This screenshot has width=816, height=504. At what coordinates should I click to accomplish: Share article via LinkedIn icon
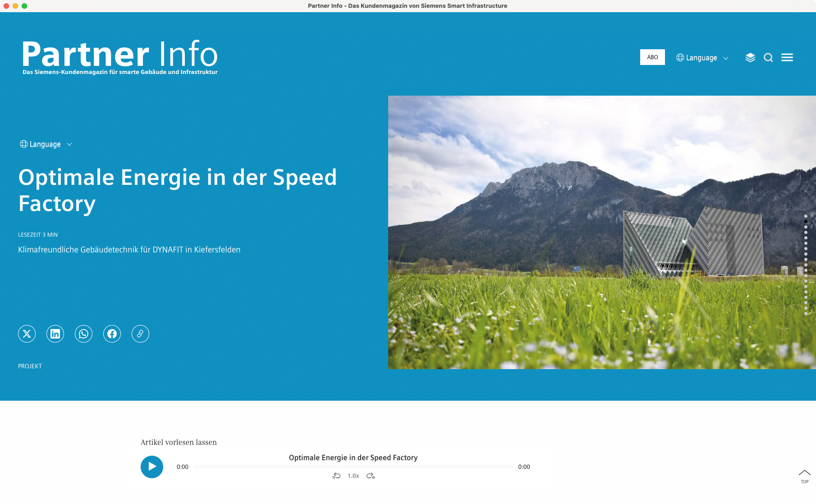pos(55,334)
